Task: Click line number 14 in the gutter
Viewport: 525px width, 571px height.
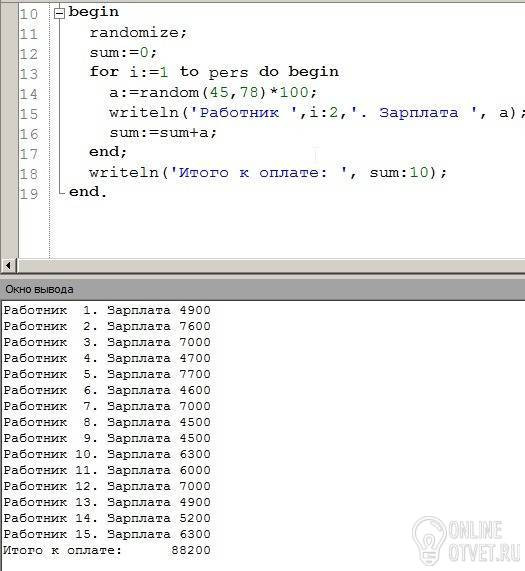Action: 29,94
